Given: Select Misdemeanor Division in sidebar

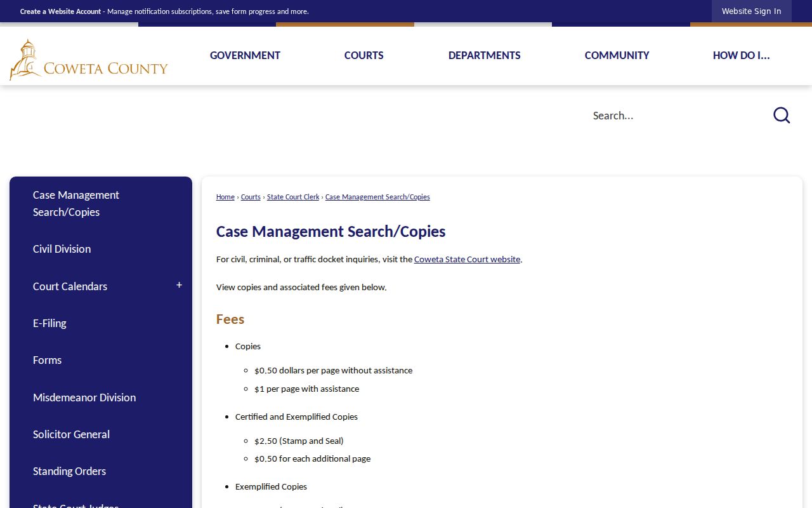Looking at the screenshot, I should 101,398.
